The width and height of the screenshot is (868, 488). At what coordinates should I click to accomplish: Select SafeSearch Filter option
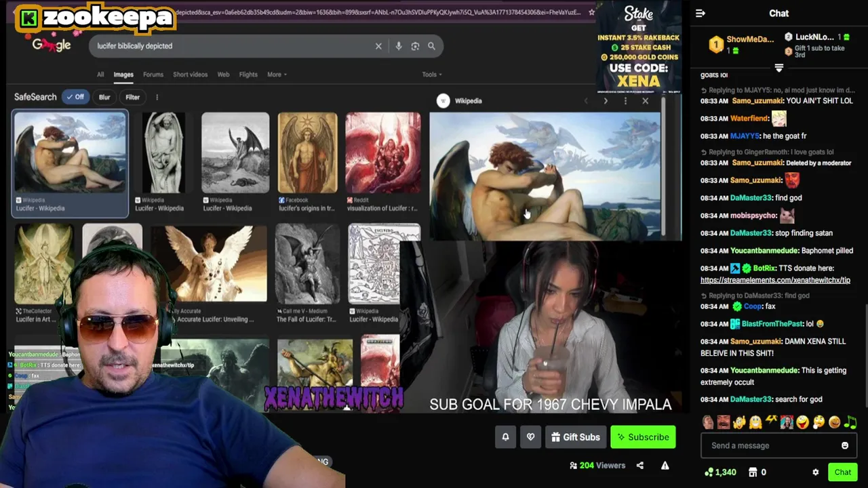tap(132, 97)
